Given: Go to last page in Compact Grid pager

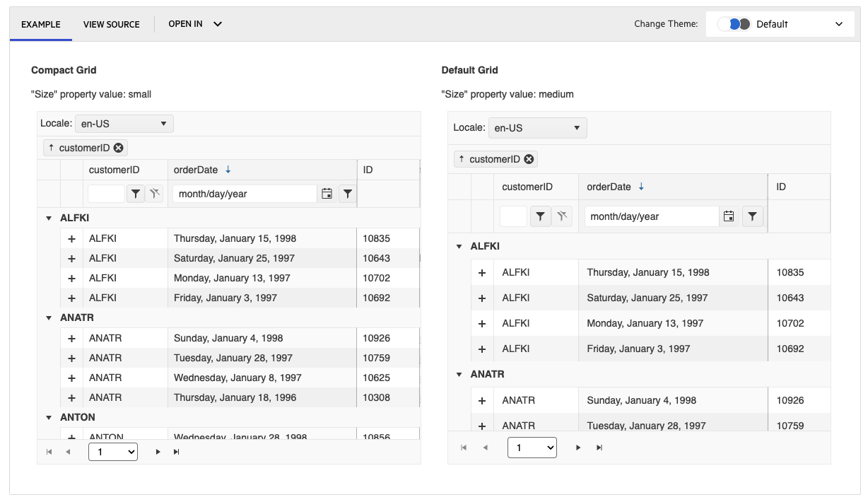Looking at the screenshot, I should pos(176,452).
